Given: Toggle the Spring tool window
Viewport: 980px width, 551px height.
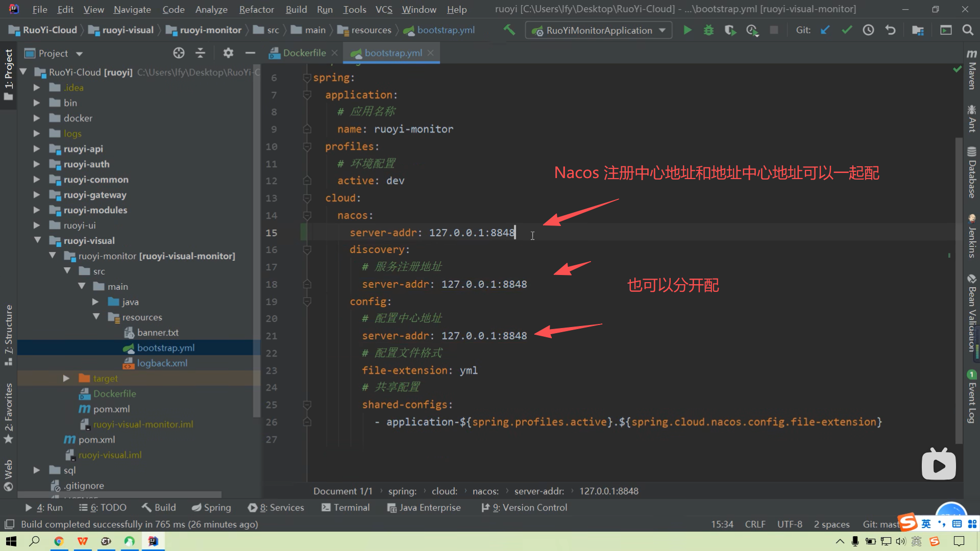Looking at the screenshot, I should point(211,508).
